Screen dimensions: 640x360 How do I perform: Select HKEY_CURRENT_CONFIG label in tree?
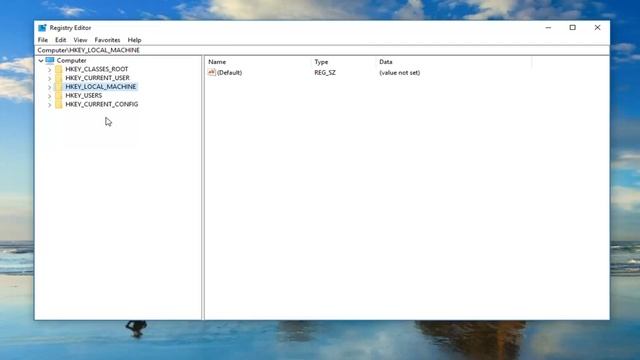(102, 104)
